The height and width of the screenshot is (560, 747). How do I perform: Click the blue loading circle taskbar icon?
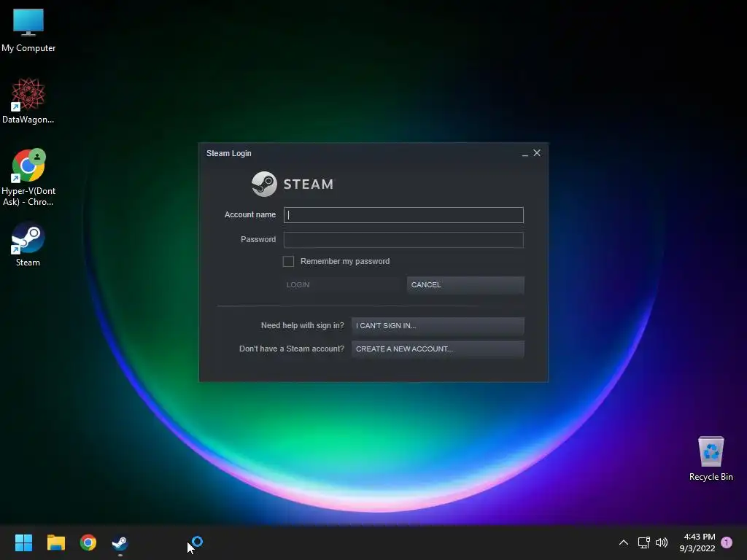[197, 542]
